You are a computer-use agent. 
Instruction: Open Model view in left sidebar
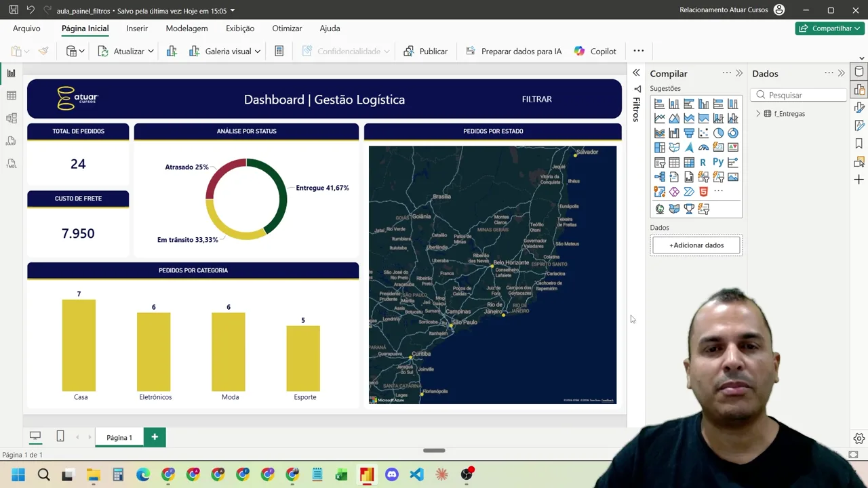[x=11, y=118]
